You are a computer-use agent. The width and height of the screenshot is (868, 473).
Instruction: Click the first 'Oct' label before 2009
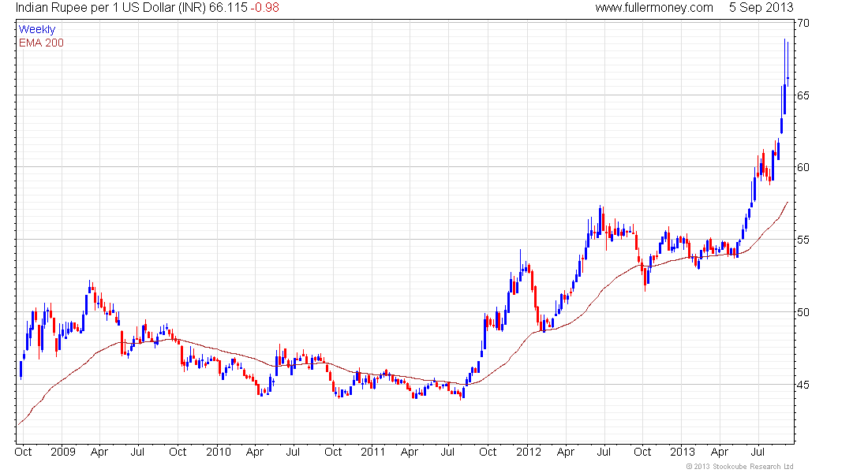coord(23,452)
